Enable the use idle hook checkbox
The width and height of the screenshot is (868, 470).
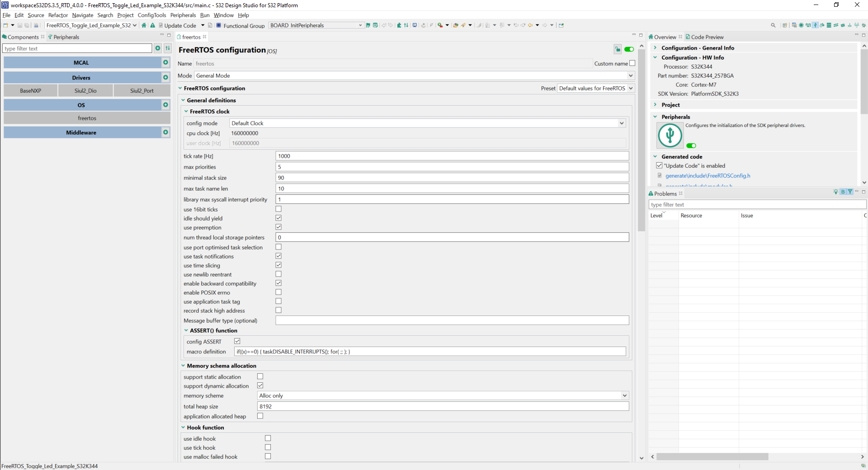(x=268, y=438)
